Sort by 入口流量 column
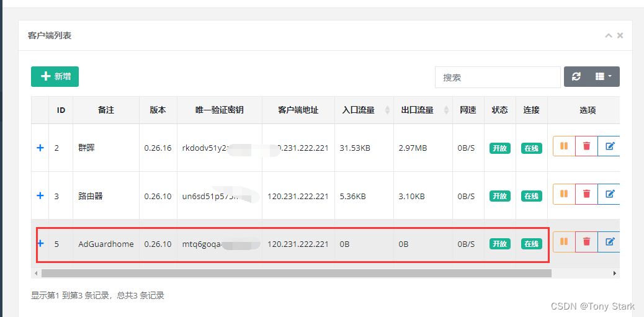Viewport: 644px width, 317px height. [x=364, y=110]
